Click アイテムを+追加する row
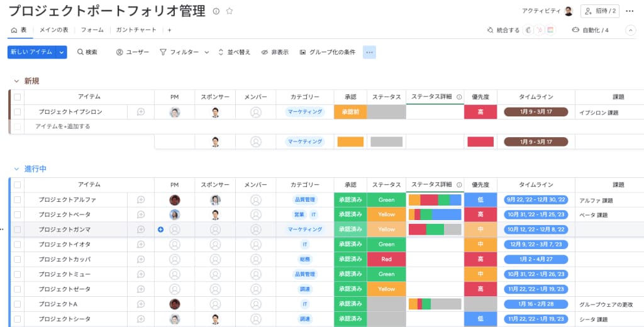 pos(62,126)
